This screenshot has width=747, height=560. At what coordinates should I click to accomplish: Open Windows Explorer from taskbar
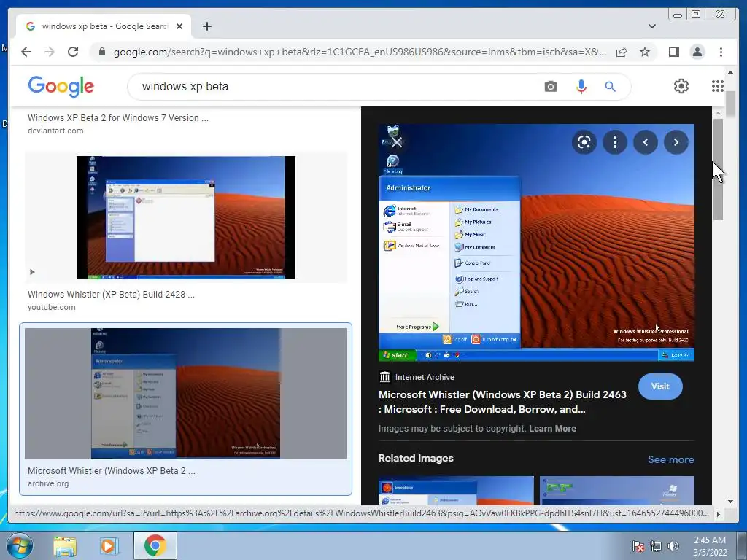coord(65,545)
